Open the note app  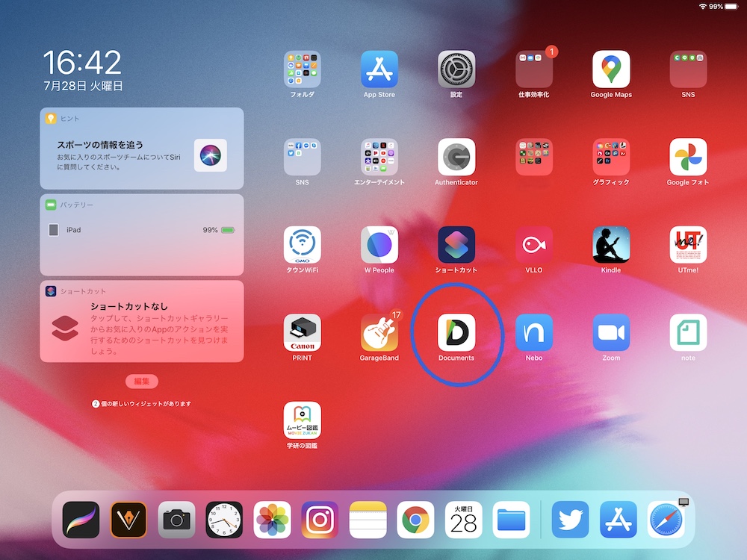click(689, 332)
